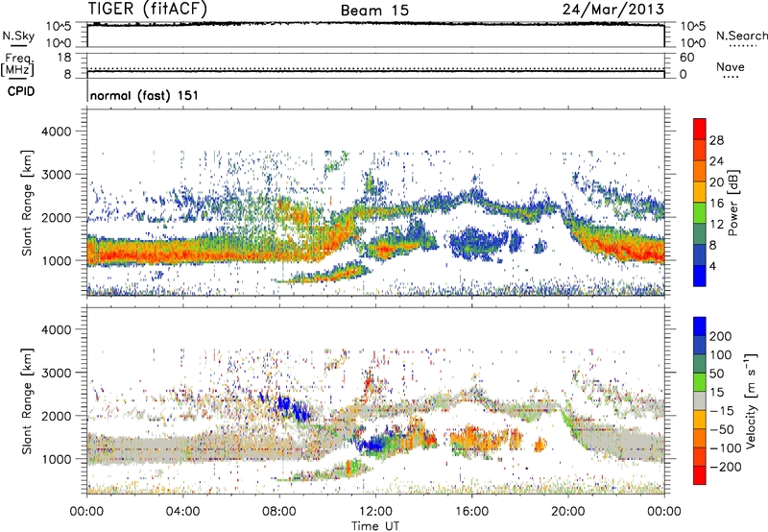Click the velocity panel Slant Range [km] label
The image size is (768, 532).
[x=28, y=400]
